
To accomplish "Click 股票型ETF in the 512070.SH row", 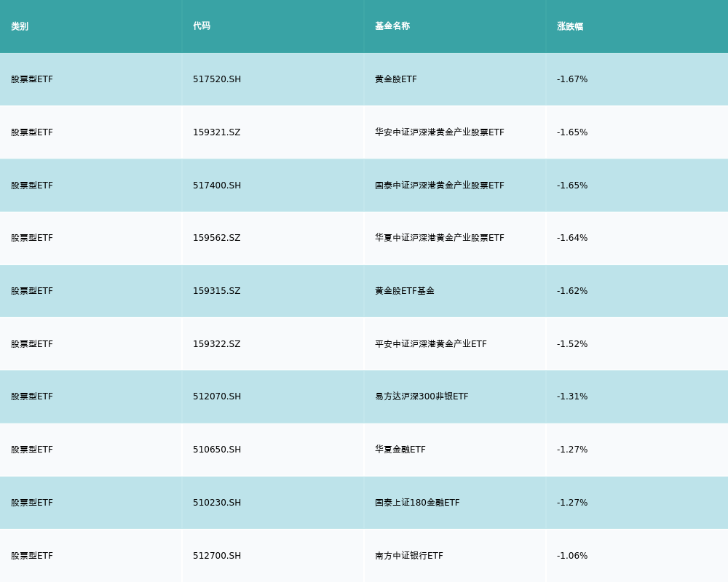I will pos(32,396).
